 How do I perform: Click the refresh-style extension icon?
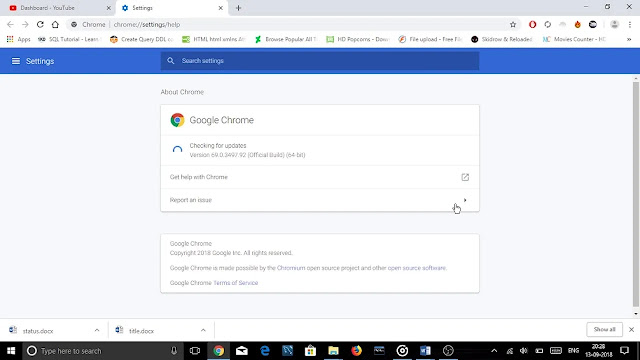[547, 24]
